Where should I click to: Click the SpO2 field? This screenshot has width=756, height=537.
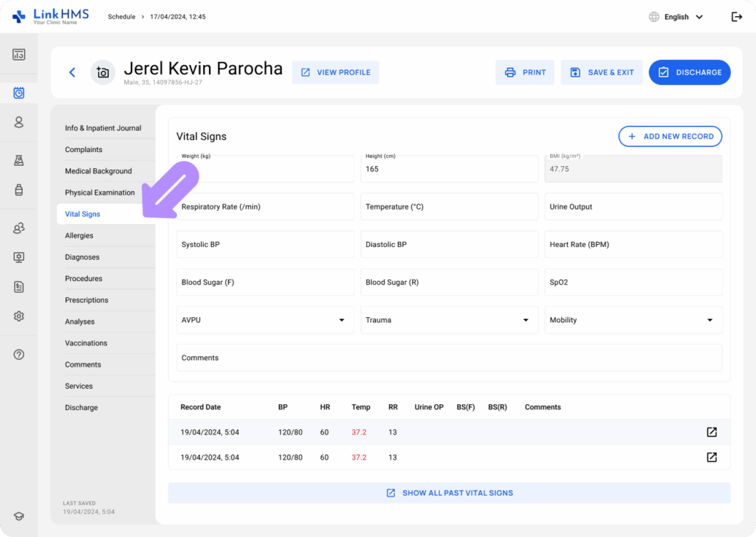tap(633, 283)
